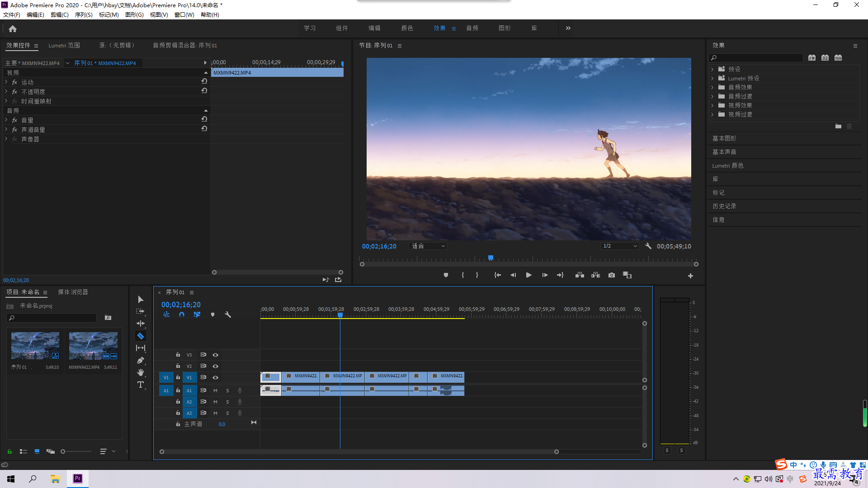Expand Video Effects folder
Viewport: 868px width, 488px height.
712,105
